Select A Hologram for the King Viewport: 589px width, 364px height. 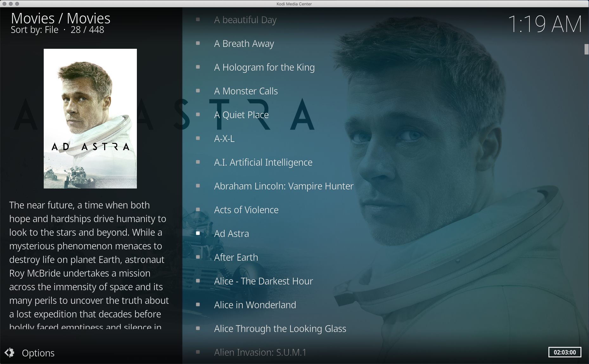pos(264,67)
